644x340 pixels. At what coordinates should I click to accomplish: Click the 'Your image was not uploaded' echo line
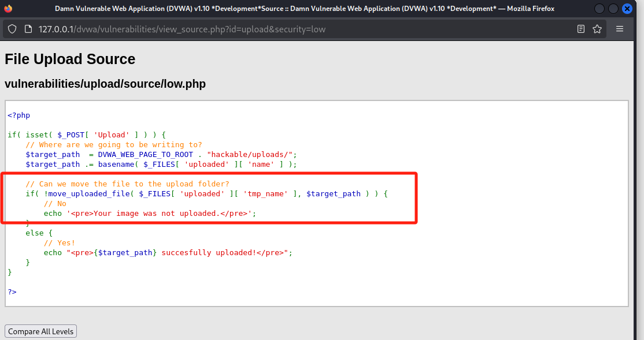tap(150, 214)
